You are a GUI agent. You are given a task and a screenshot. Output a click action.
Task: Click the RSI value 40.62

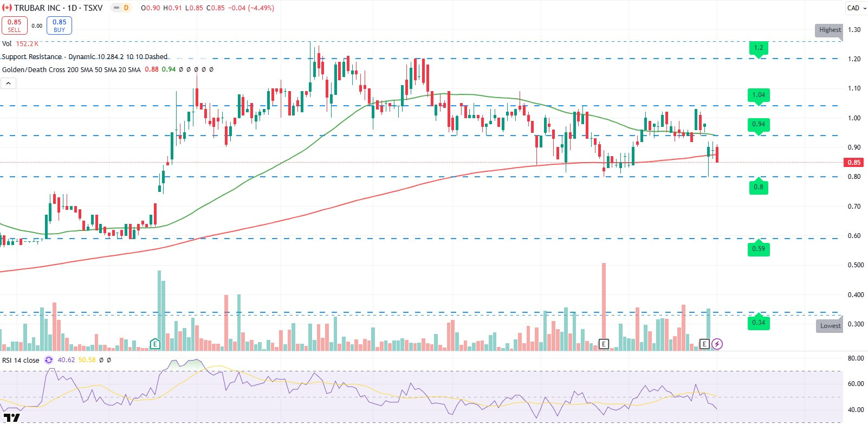tap(66, 360)
